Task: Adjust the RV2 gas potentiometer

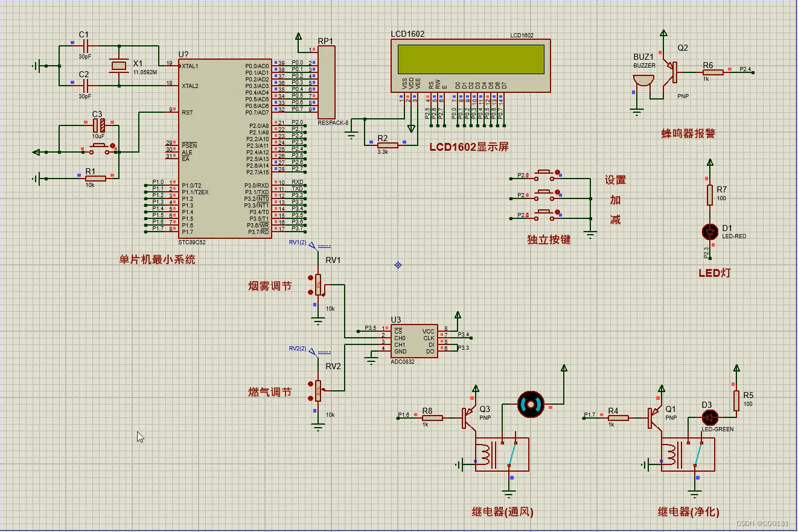Action: [318, 391]
